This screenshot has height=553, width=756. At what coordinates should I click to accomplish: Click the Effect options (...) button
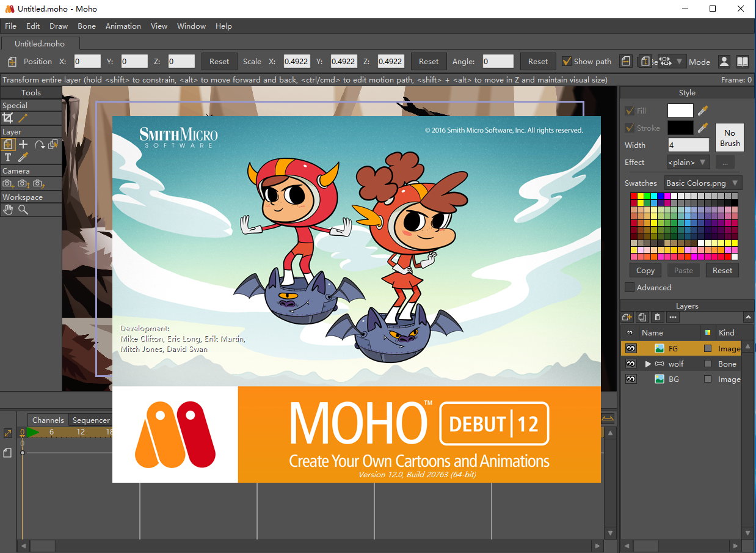pos(725,162)
